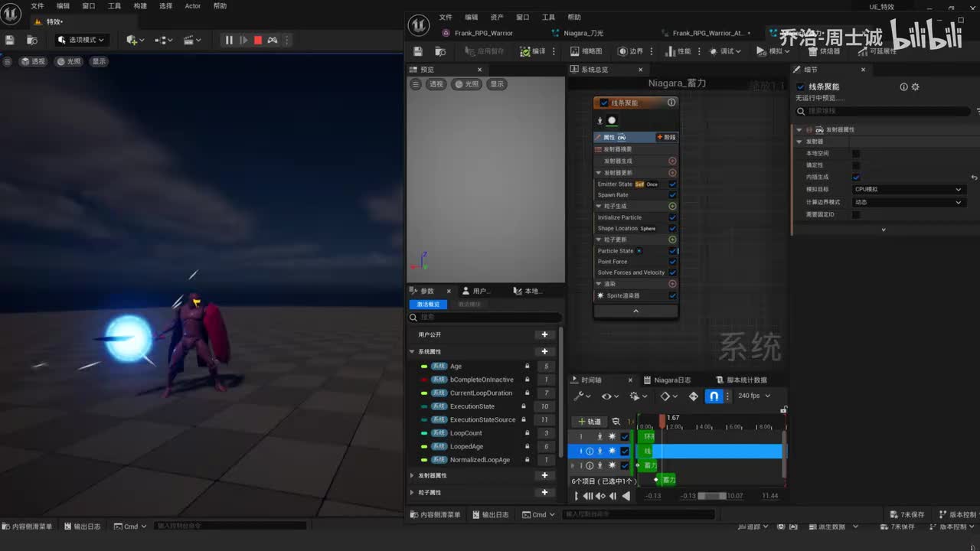Add a module to 粒子生成 section
This screenshot has width=980, height=551.
672,206
